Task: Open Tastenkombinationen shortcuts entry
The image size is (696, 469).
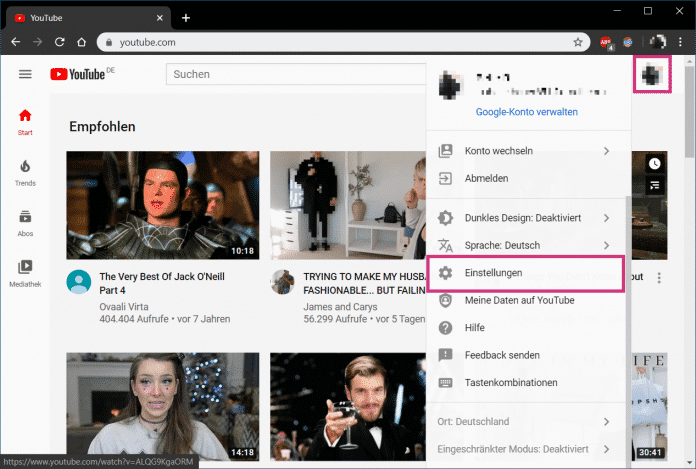Action: (x=511, y=382)
